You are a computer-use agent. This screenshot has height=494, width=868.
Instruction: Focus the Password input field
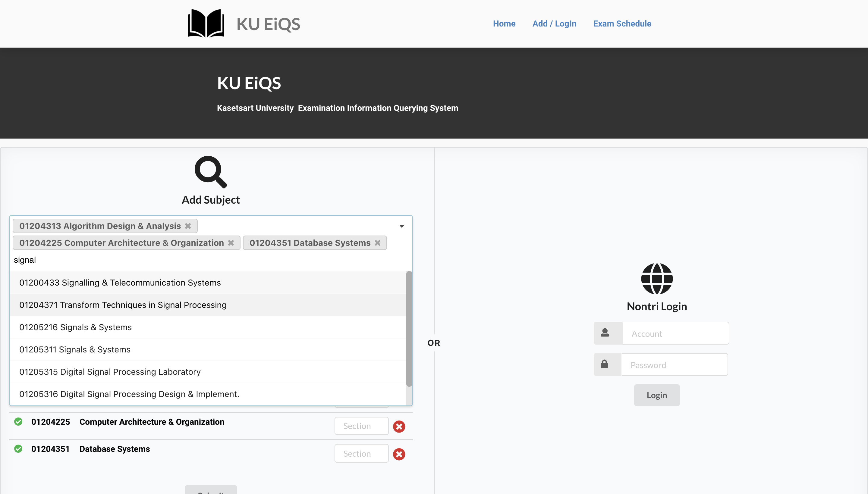pos(674,365)
